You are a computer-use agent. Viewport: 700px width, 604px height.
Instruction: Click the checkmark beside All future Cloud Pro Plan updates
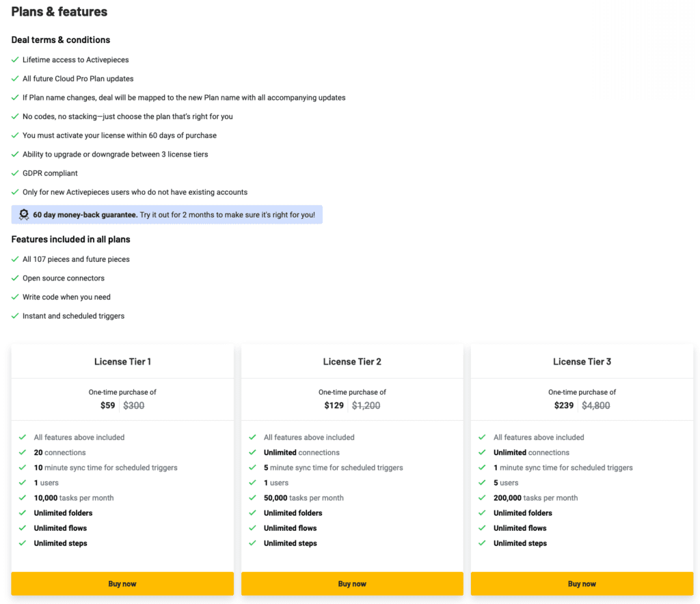point(15,79)
